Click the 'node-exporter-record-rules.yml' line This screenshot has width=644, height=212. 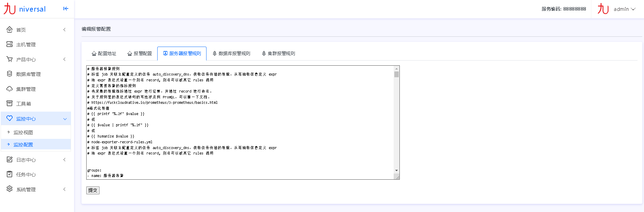[x=120, y=142]
